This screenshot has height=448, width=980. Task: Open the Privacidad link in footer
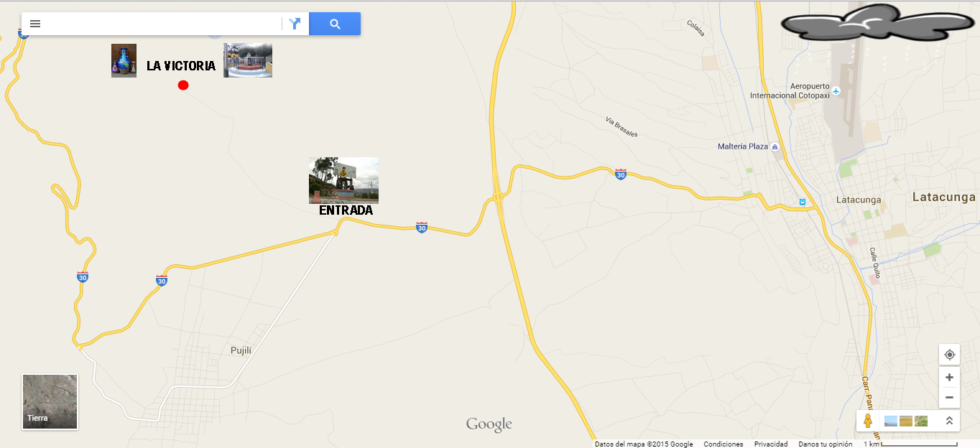point(771,444)
